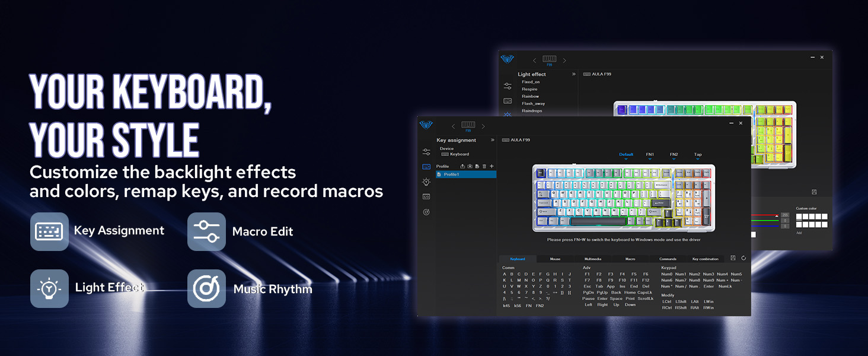
Task: Open the settings sliders icon above the sidebar
Action: 426,152
